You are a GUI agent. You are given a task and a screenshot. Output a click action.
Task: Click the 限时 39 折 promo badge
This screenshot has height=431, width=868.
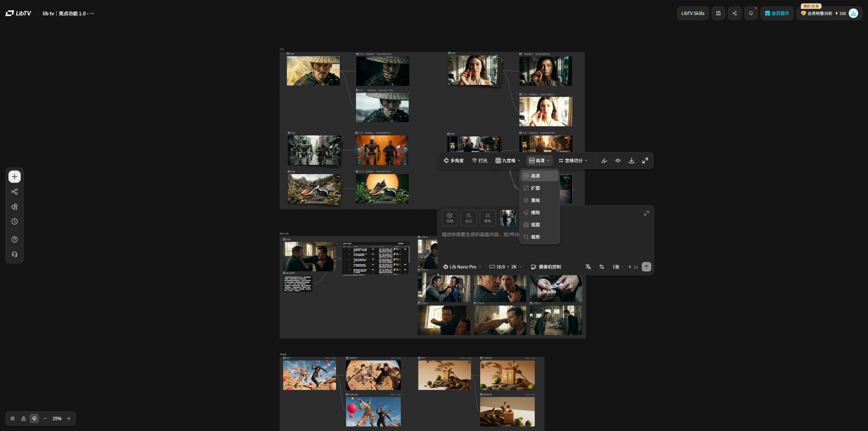[x=811, y=6]
